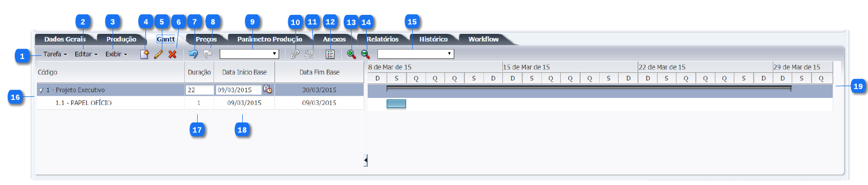868x185 pixels.
Task: Open the calendar picker beside 09/03/2015
Action: (x=268, y=89)
